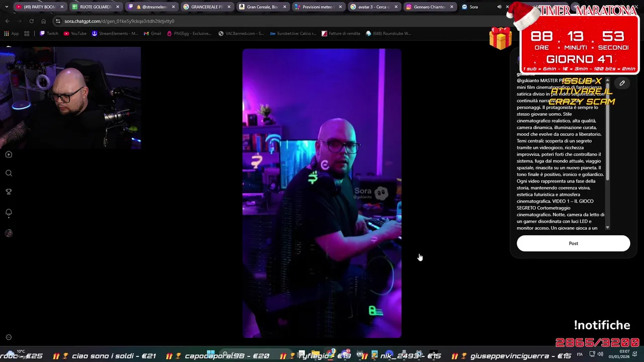Mute tab audio via speaker icon on Sora tab
Screen dimensions: 644x362
pos(499,7)
